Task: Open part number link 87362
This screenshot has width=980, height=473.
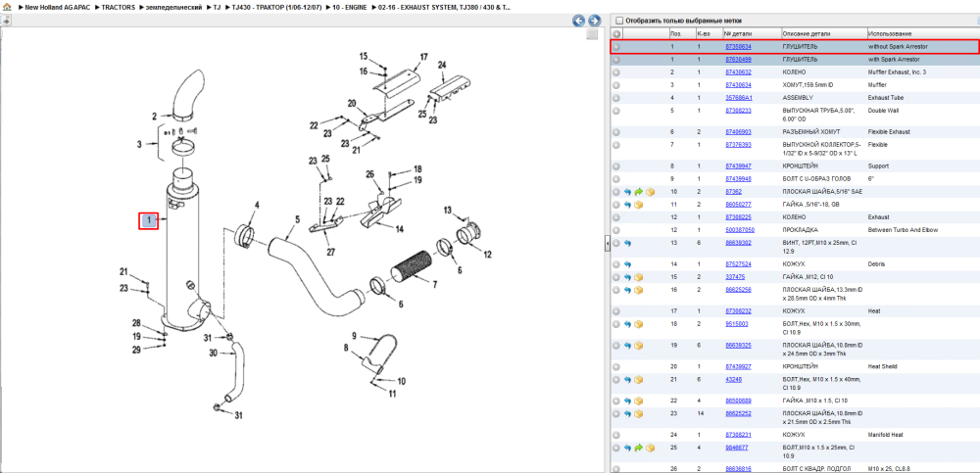Action: pos(734,192)
